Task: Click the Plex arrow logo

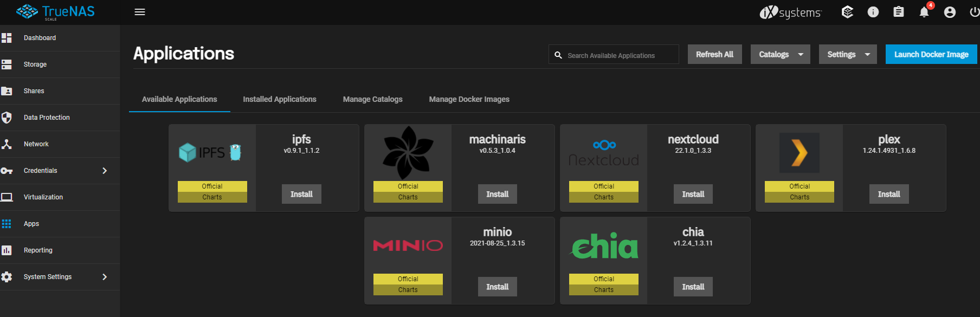Action: 800,153
